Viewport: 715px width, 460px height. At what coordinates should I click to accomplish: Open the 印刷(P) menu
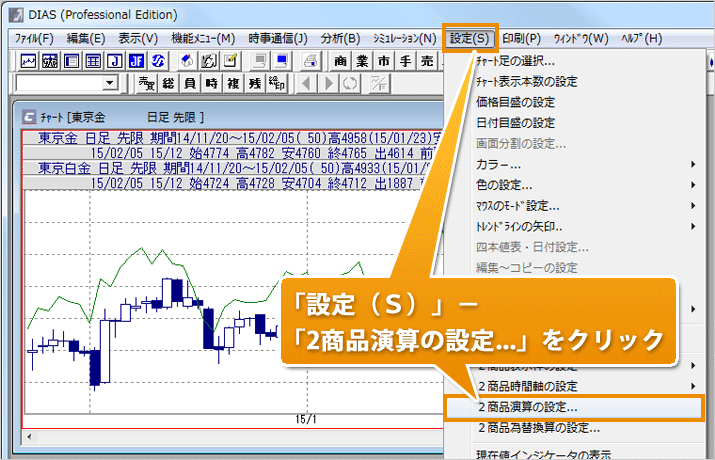tap(521, 39)
